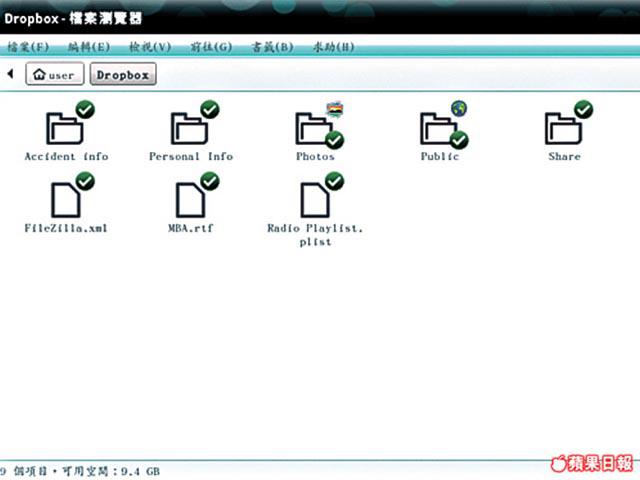Click the picture emblem on Photos folder

pos(334,109)
